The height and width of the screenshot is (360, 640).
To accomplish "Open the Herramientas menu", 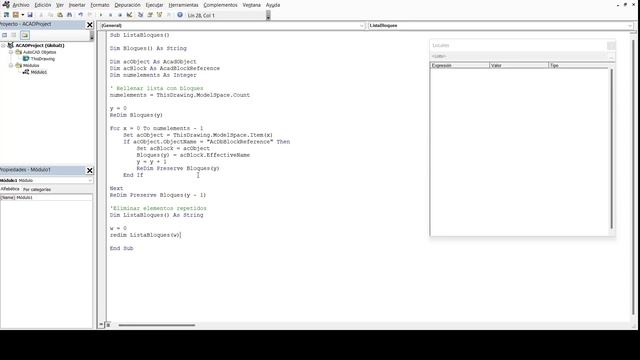I will tap(183, 5).
